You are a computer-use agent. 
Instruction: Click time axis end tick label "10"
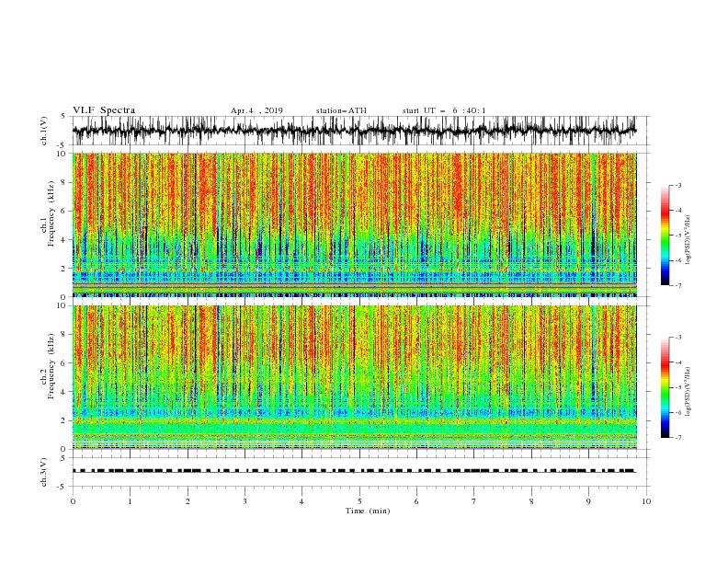tap(646, 501)
